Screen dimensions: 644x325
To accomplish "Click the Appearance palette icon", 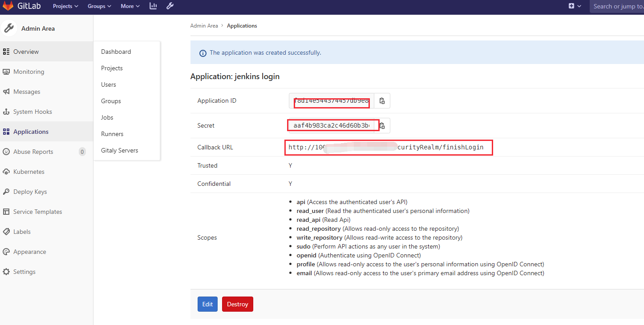I will pyautogui.click(x=6, y=252).
